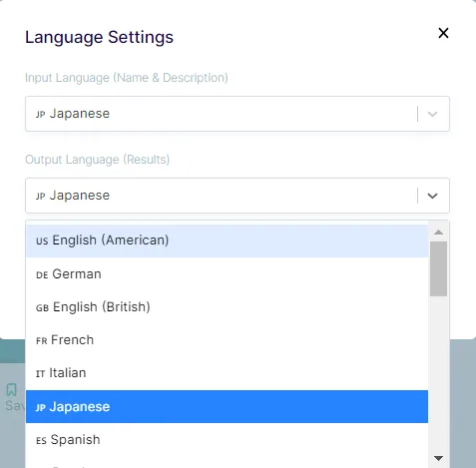Close the Language Settings dialog
Viewport: 476px width, 468px height.
coord(443,33)
